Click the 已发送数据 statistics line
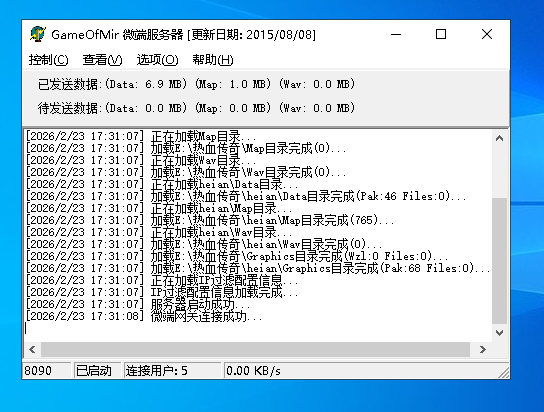 (x=196, y=84)
